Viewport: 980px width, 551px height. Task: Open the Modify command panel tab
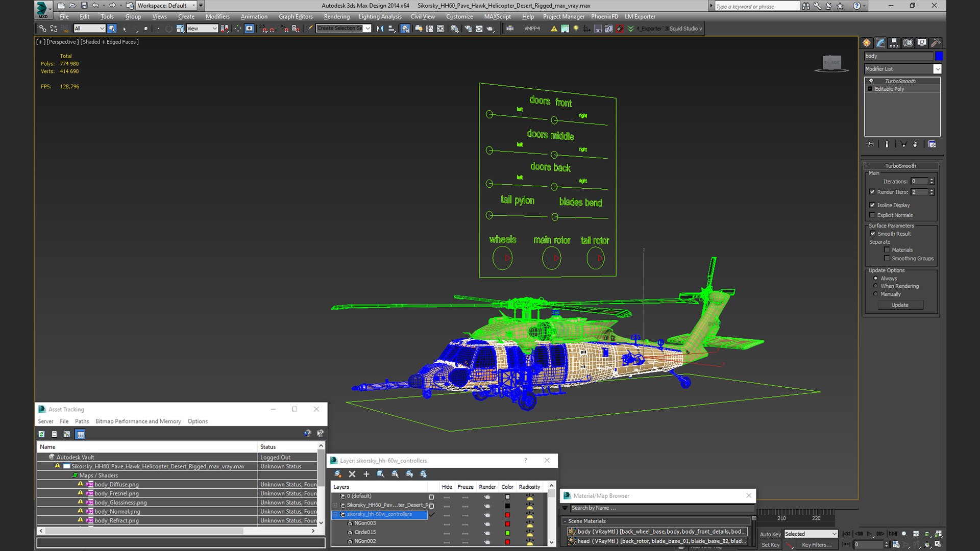click(880, 43)
